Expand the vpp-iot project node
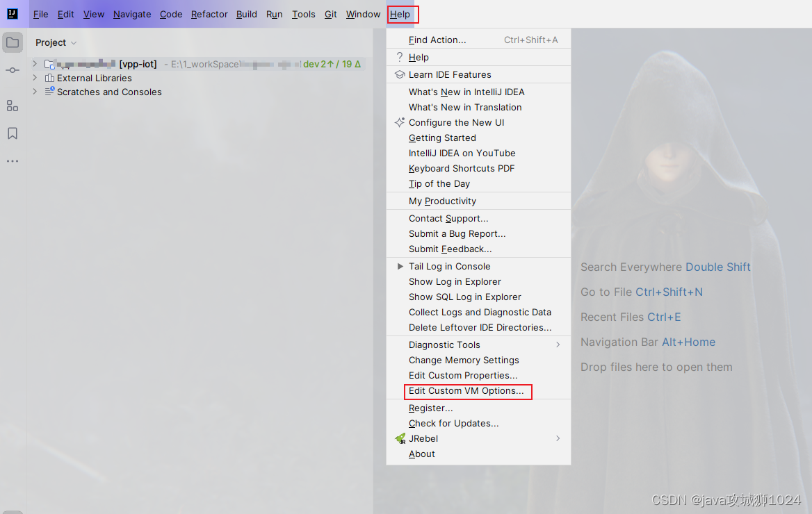Screen dimensions: 812x514 point(35,64)
